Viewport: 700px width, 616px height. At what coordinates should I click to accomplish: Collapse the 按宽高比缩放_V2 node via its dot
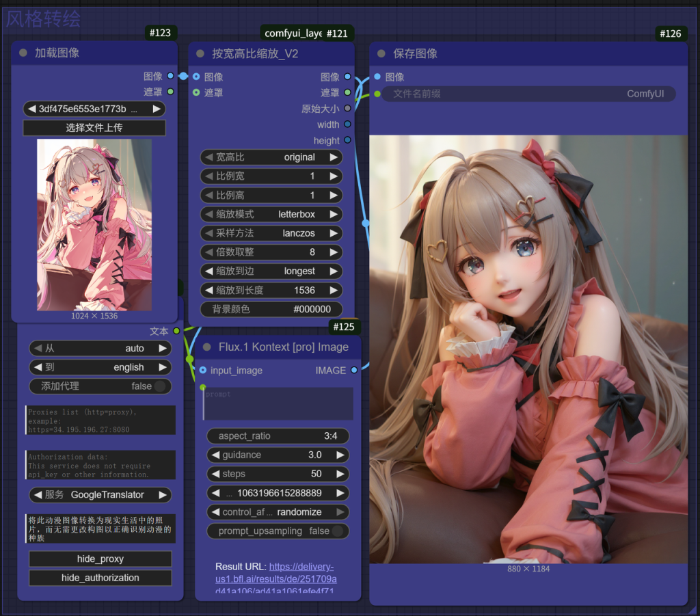tap(200, 53)
